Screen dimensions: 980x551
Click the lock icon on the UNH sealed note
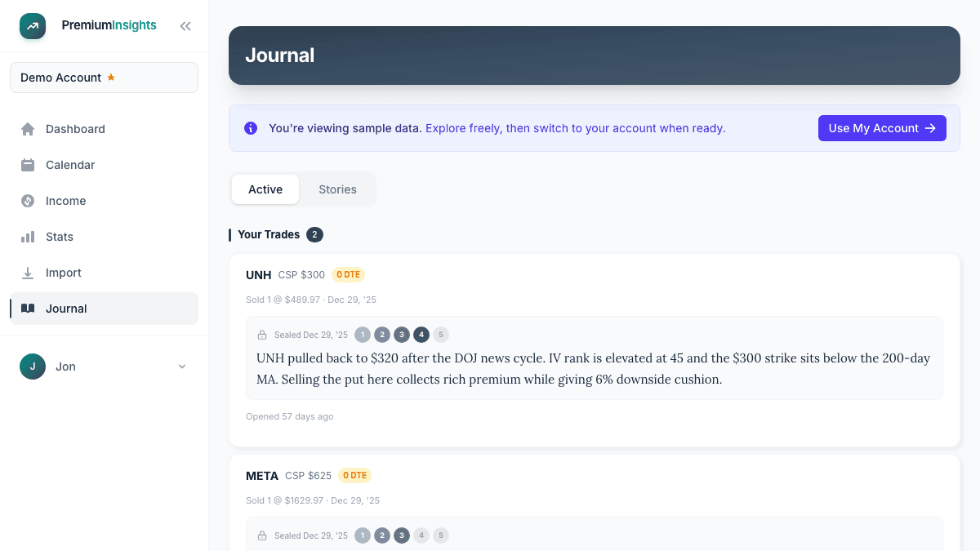click(262, 334)
